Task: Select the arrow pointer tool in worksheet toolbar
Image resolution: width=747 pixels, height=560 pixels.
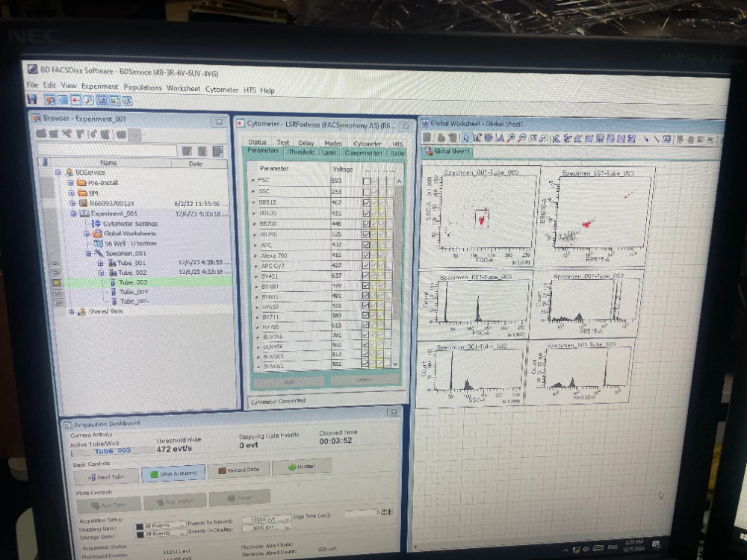Action: point(466,137)
